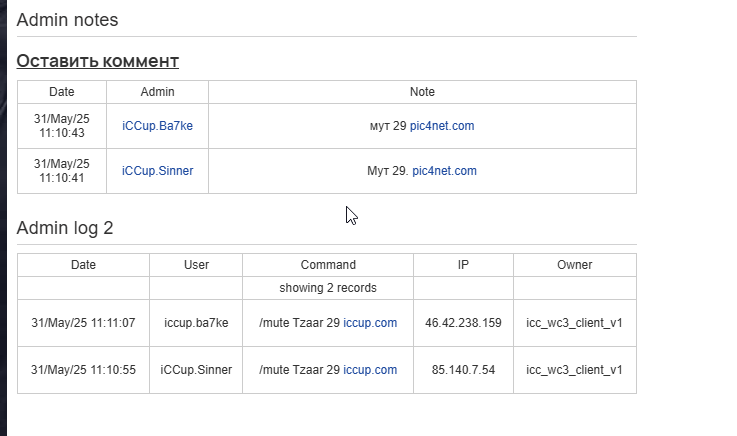Open the Оставить коммент link
The width and height of the screenshot is (737, 436).
97,61
